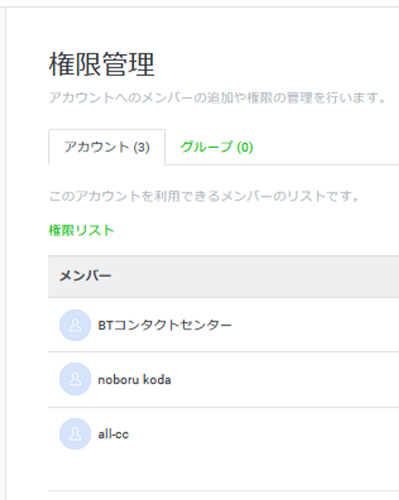
Task: Click the all-cc member avatar icon
Action: 75,434
